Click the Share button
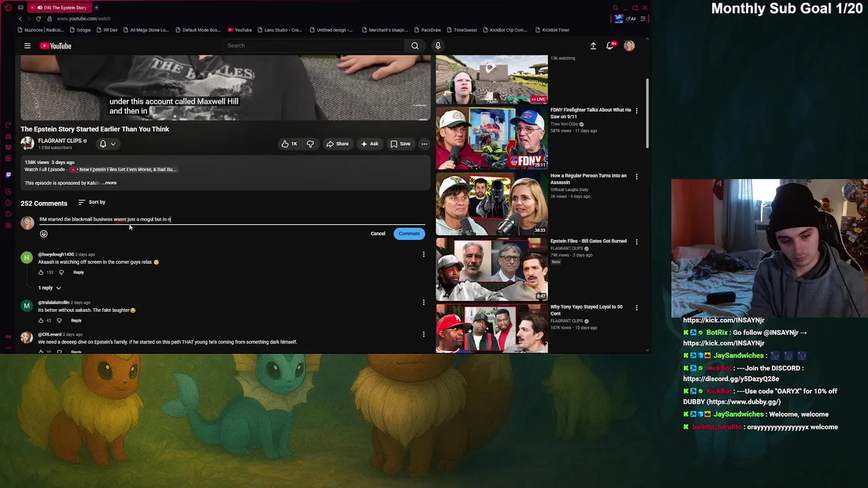868x488 pixels. pyautogui.click(x=337, y=144)
